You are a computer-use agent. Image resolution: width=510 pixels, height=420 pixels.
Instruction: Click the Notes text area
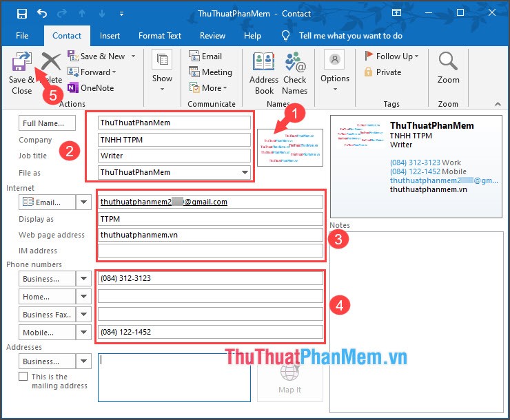(416, 322)
